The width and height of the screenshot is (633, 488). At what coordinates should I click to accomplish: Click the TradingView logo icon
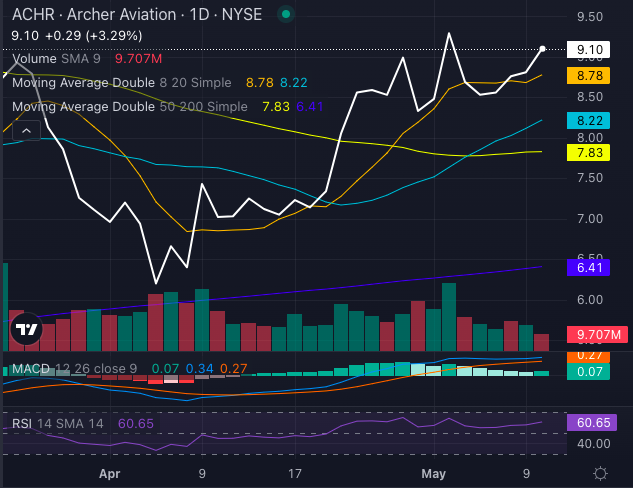tap(26, 329)
